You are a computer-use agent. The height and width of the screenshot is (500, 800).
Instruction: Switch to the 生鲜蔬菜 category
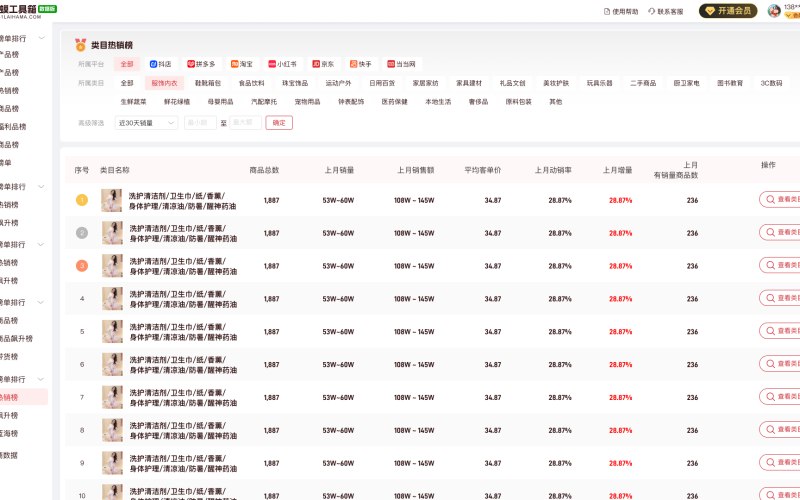coord(133,102)
